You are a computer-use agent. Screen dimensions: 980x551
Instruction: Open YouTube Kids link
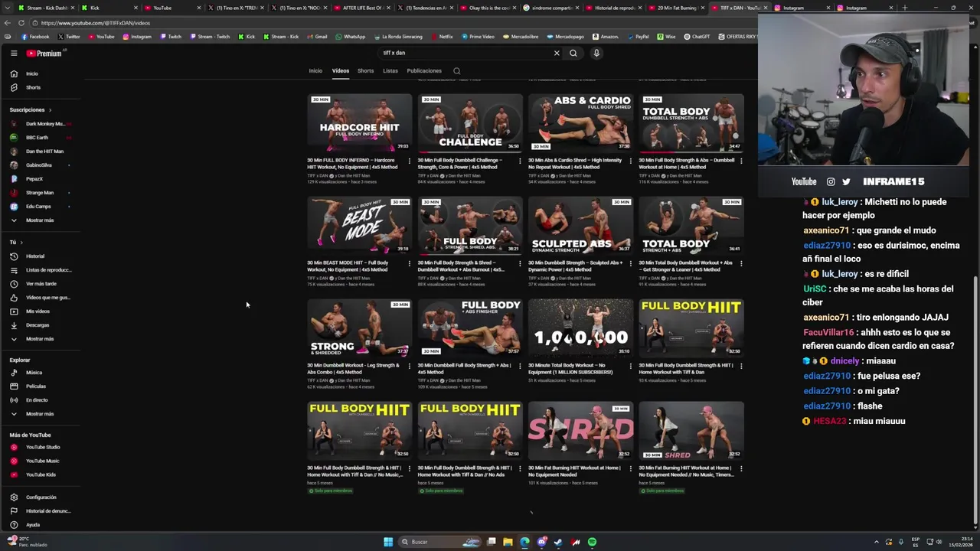tap(34, 474)
